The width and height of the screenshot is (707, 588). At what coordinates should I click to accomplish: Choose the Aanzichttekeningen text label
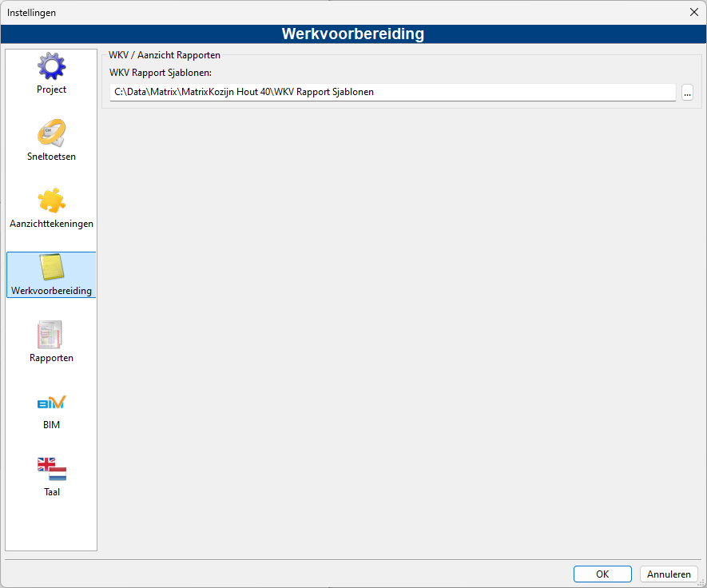pyautogui.click(x=51, y=224)
